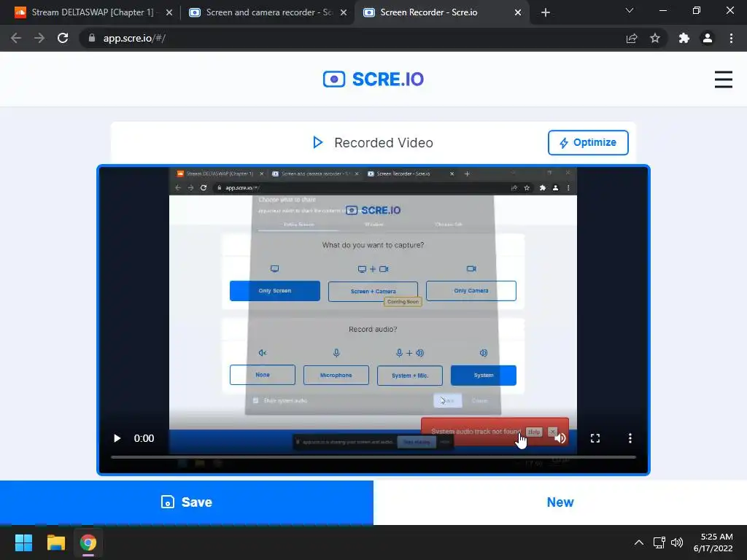This screenshot has width=747, height=560.
Task: Start a New recording
Action: (x=560, y=502)
